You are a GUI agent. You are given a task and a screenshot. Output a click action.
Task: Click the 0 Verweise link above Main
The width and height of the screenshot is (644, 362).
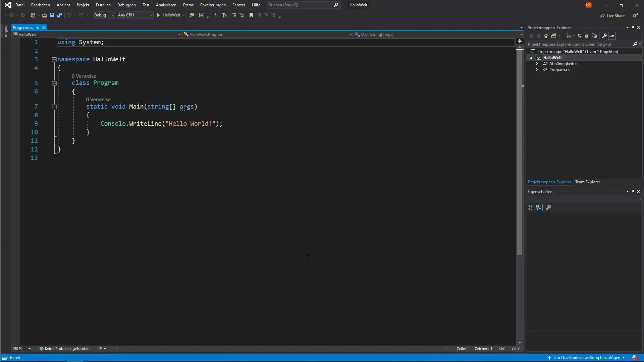[98, 100]
